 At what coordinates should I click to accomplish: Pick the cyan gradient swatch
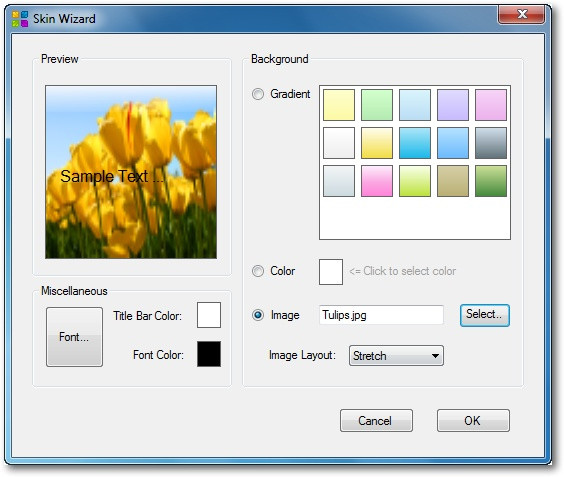pos(415,143)
